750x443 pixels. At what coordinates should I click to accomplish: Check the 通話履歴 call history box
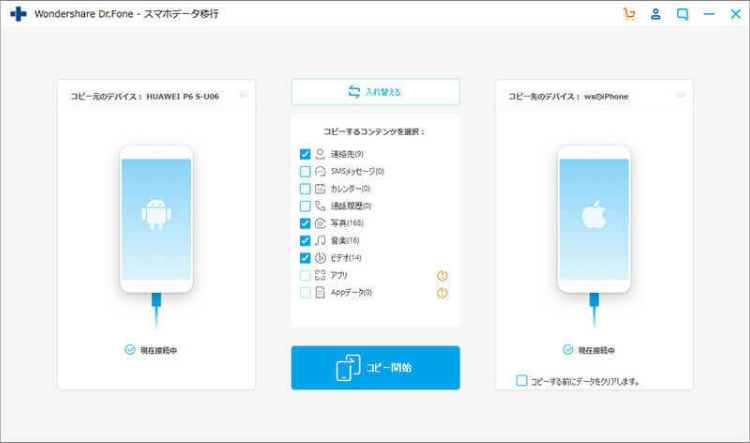coord(305,206)
